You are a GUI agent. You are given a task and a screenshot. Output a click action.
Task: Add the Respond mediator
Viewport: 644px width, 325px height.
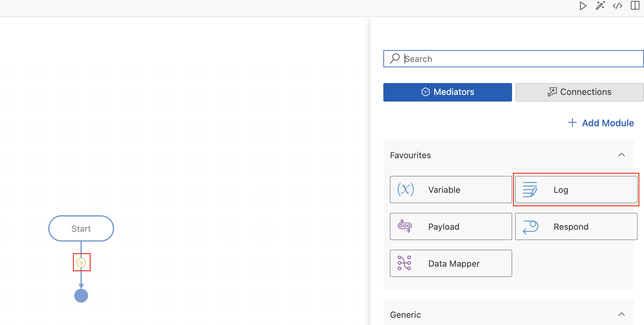point(576,226)
